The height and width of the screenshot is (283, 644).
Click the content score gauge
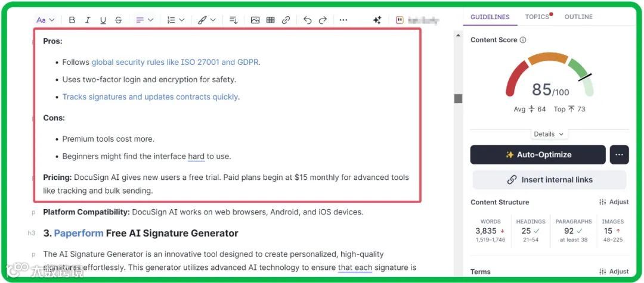(x=550, y=74)
